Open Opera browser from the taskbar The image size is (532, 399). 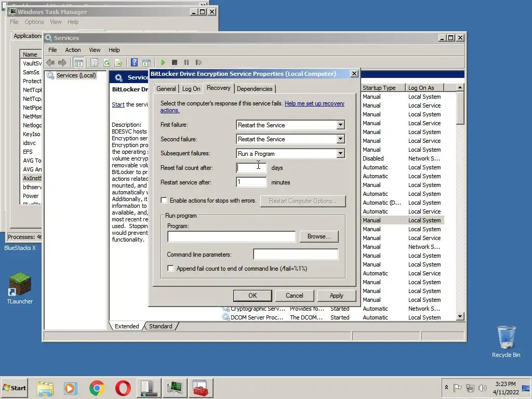[123, 388]
